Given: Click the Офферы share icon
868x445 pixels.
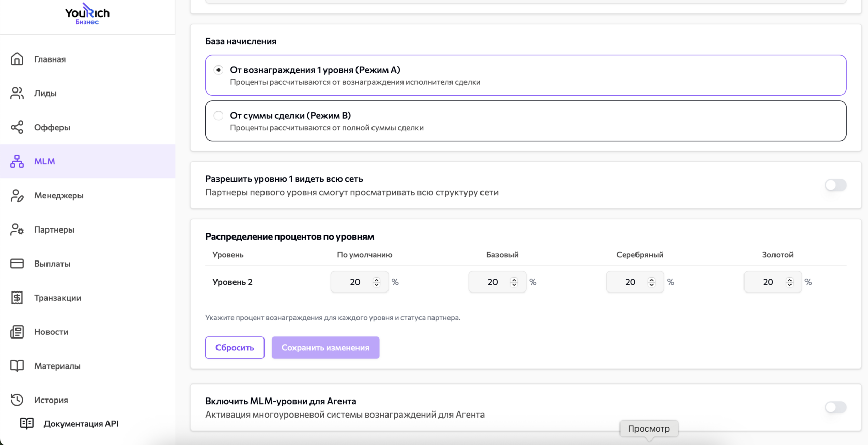Looking at the screenshot, I should (17, 127).
